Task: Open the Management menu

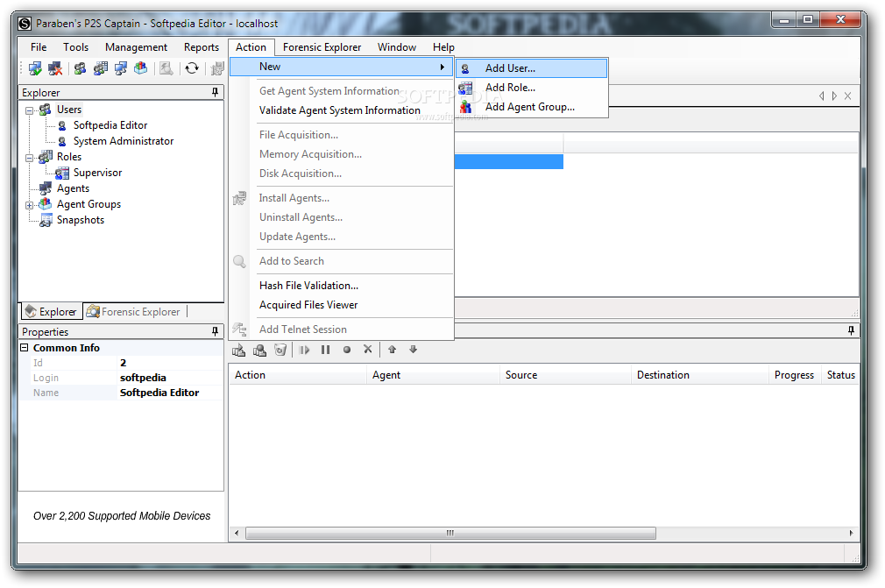Action: pyautogui.click(x=136, y=47)
